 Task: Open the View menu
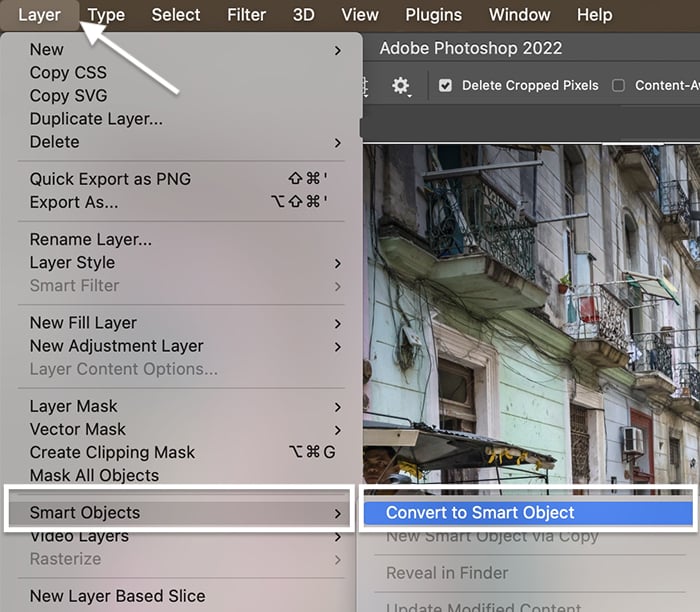coord(360,15)
